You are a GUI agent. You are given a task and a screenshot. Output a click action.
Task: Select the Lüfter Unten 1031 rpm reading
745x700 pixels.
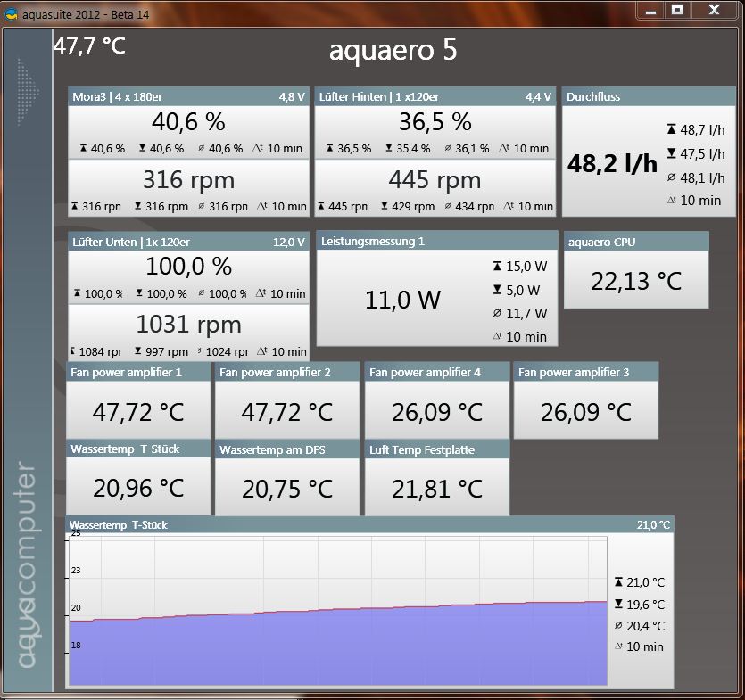tap(188, 323)
